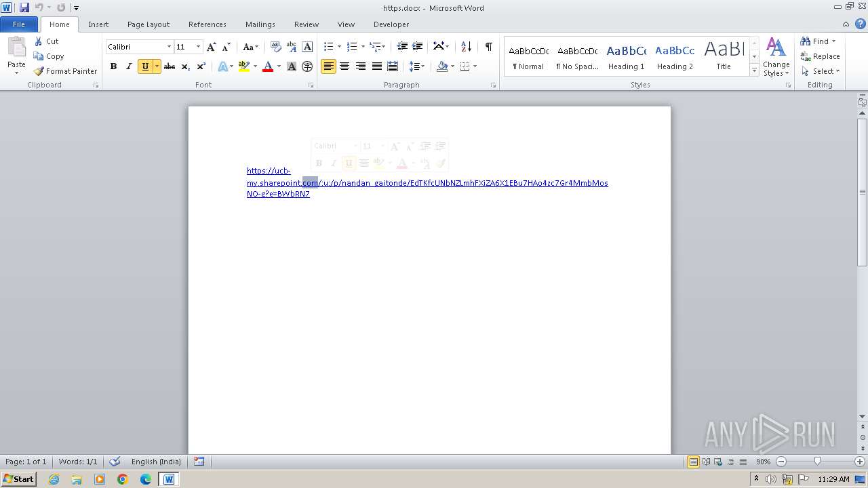Toggle Justify alignment

376,66
